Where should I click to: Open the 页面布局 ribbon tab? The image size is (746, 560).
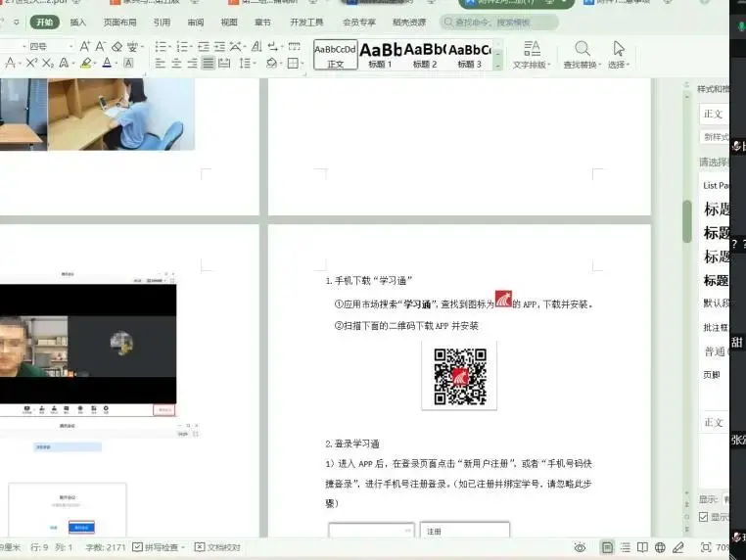[119, 23]
